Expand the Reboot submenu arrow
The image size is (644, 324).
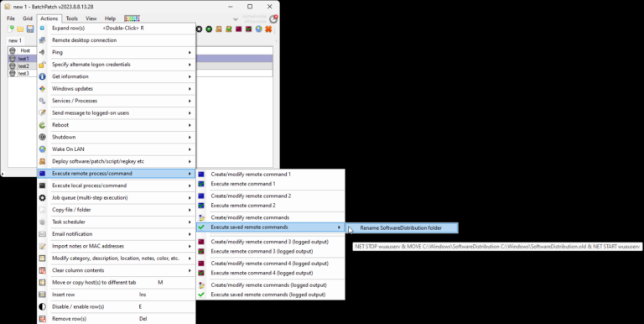pos(190,125)
